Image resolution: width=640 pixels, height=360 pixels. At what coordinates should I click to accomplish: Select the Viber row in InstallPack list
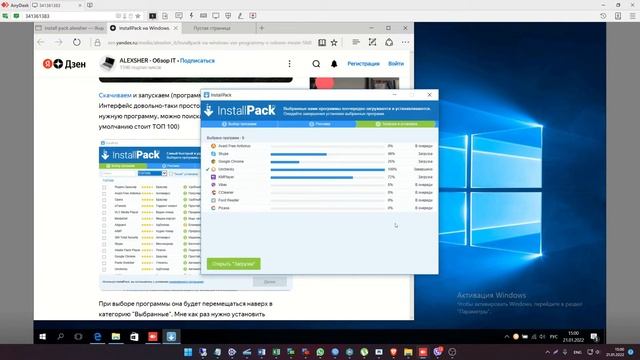click(320, 184)
